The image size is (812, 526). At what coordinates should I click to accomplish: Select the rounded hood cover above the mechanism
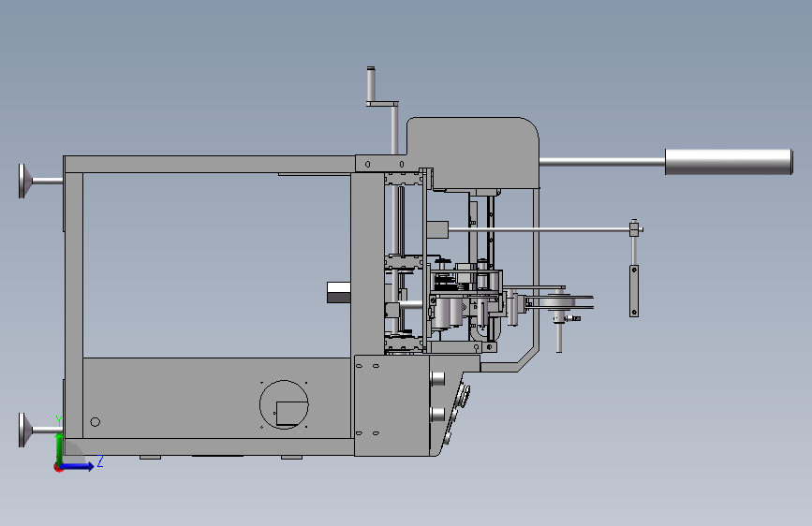(473, 153)
